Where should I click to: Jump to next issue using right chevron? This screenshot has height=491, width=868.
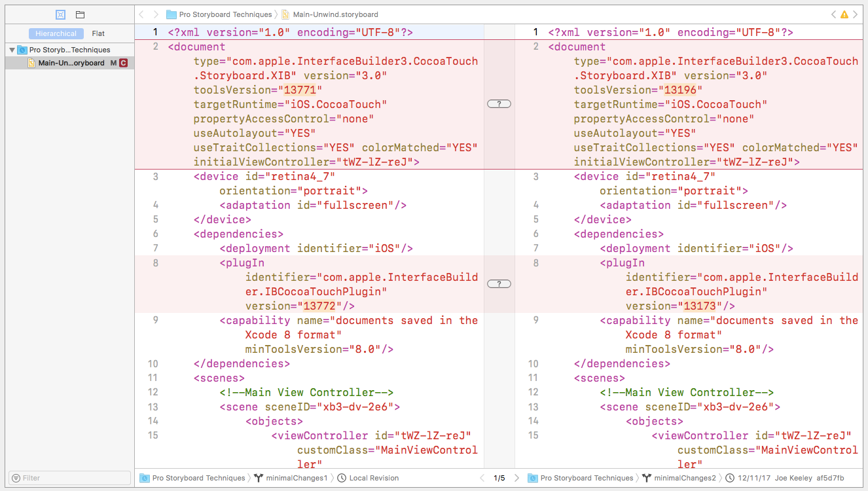856,14
